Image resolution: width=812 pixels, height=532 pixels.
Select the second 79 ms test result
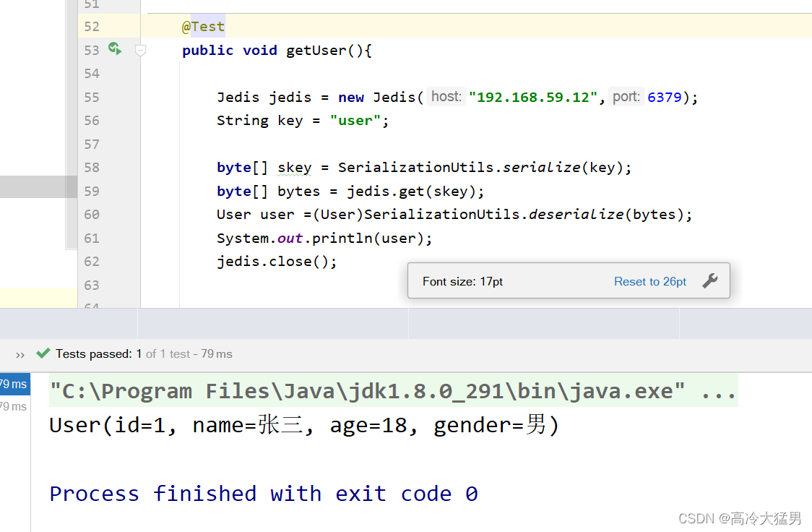[12, 406]
